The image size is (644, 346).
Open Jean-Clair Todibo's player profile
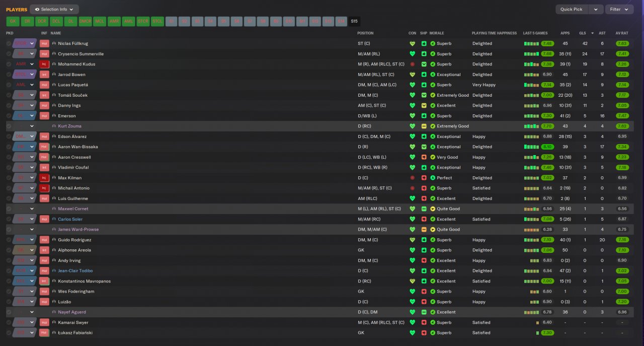[75, 270]
